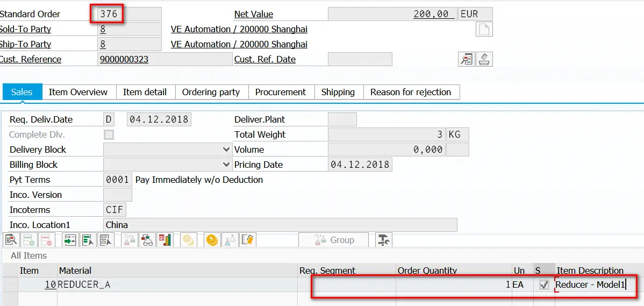Click the Cust. Ref. Date label link
This screenshot has height=306, width=644.
tap(265, 59)
